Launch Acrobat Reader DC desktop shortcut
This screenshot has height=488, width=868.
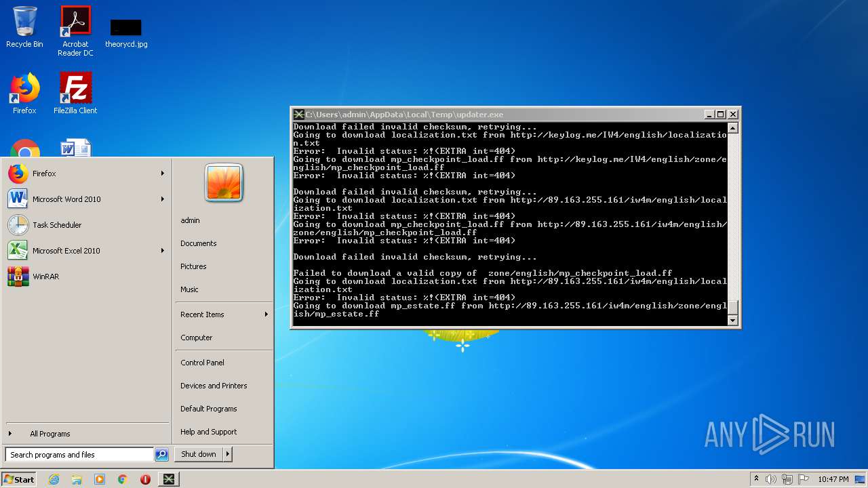(x=75, y=30)
